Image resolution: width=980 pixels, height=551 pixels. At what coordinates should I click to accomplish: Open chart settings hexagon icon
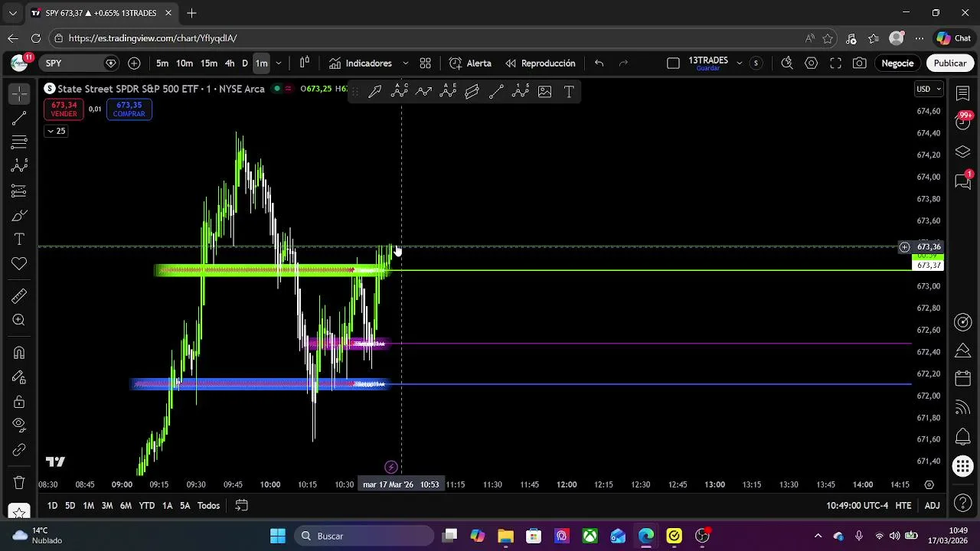[811, 63]
